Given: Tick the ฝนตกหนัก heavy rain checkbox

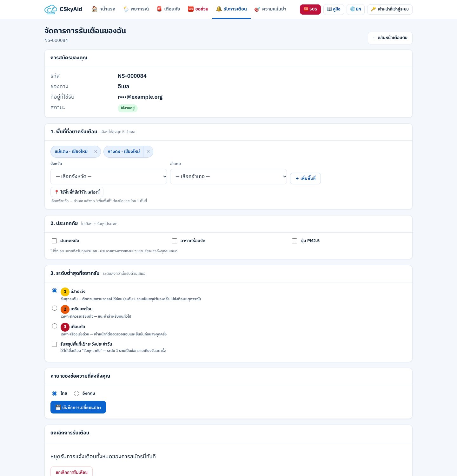Looking at the screenshot, I should tap(54, 241).
